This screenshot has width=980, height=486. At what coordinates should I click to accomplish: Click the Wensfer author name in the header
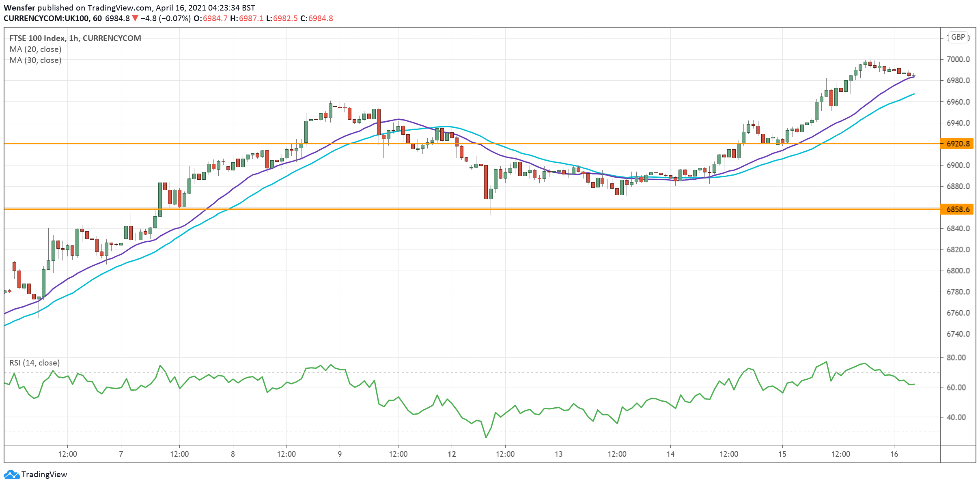(x=19, y=8)
